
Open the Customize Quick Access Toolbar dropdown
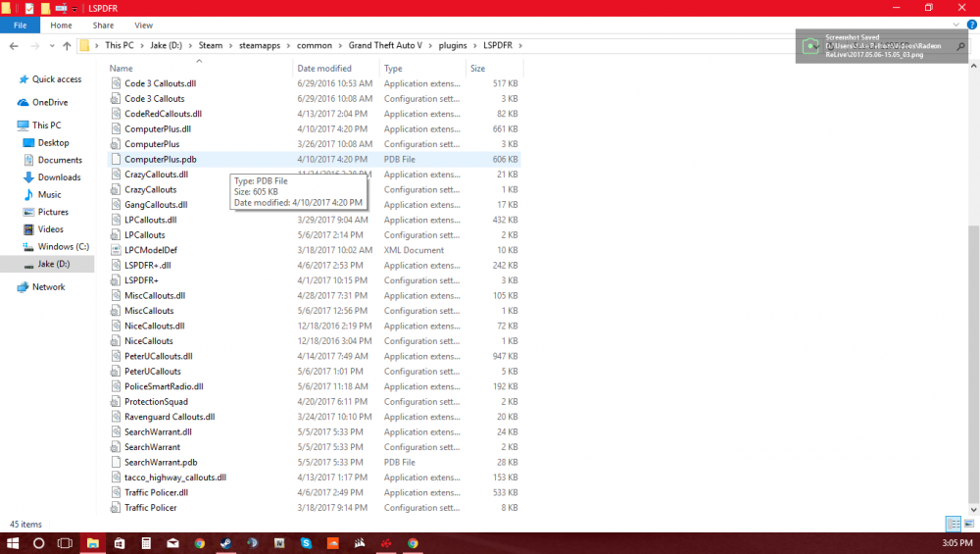tap(74, 9)
